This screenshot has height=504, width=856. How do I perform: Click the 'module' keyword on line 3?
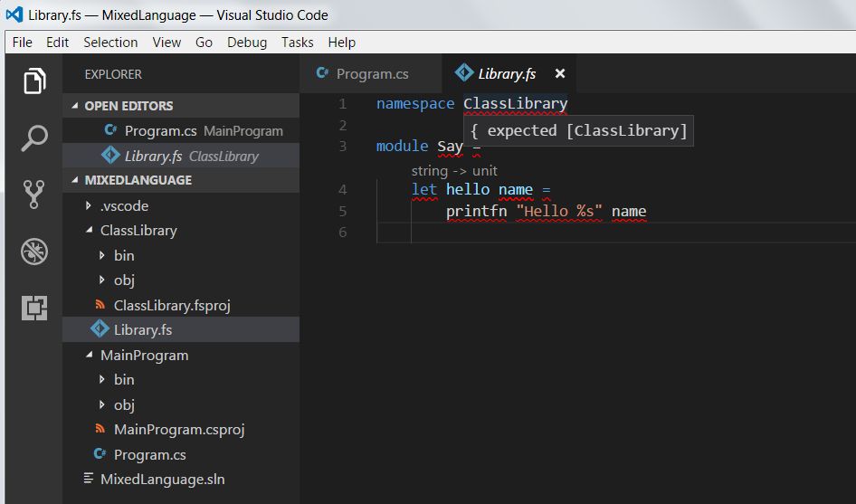(403, 146)
